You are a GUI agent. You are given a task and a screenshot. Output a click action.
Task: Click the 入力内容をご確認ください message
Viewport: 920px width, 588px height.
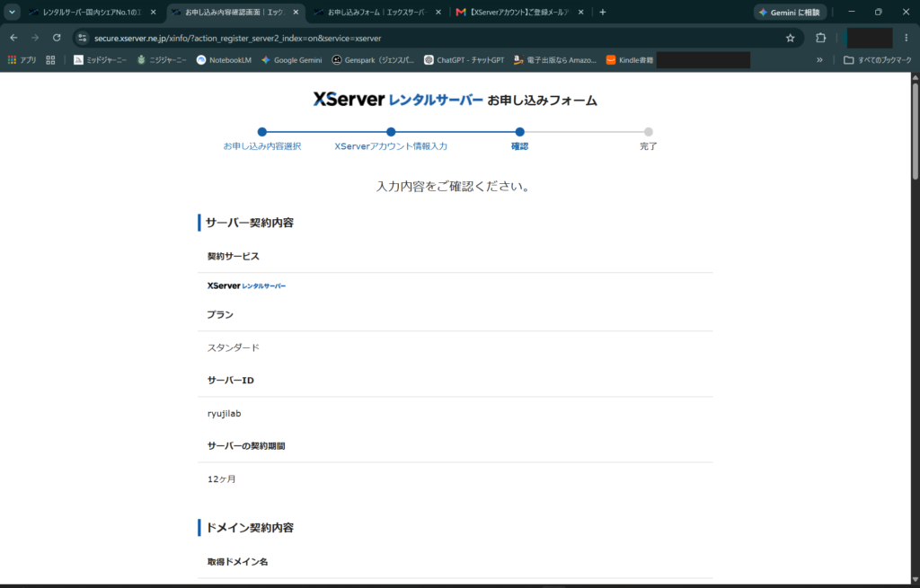(x=453, y=187)
